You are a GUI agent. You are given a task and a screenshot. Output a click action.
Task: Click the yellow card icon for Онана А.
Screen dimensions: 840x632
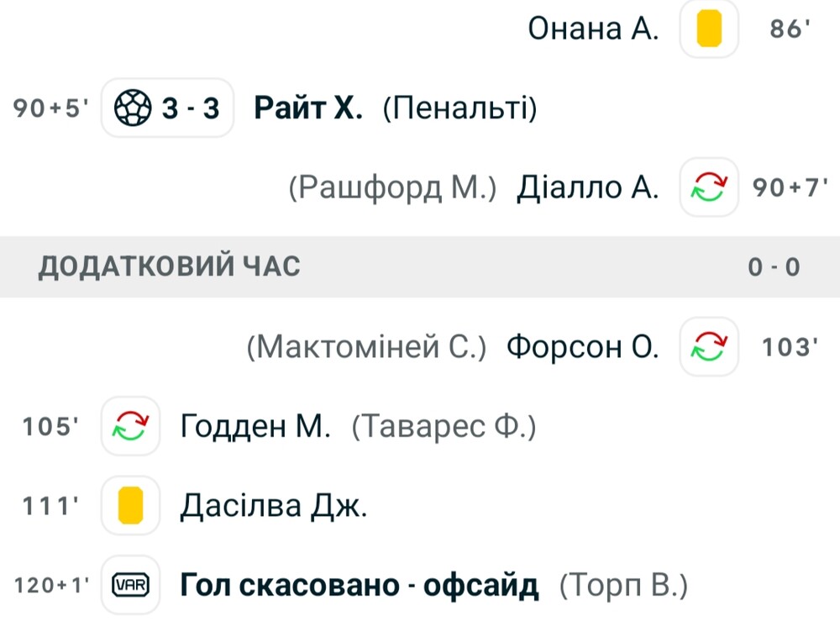click(x=709, y=29)
